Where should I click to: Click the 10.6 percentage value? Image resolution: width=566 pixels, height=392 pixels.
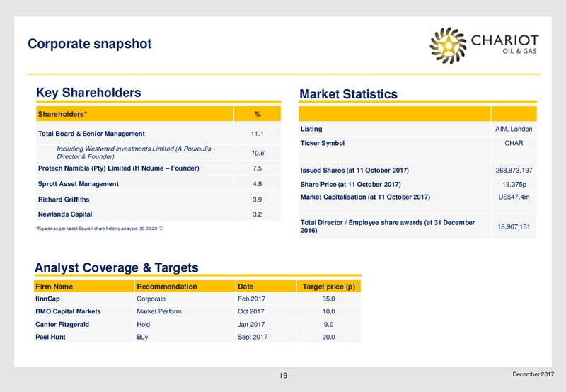click(258, 153)
